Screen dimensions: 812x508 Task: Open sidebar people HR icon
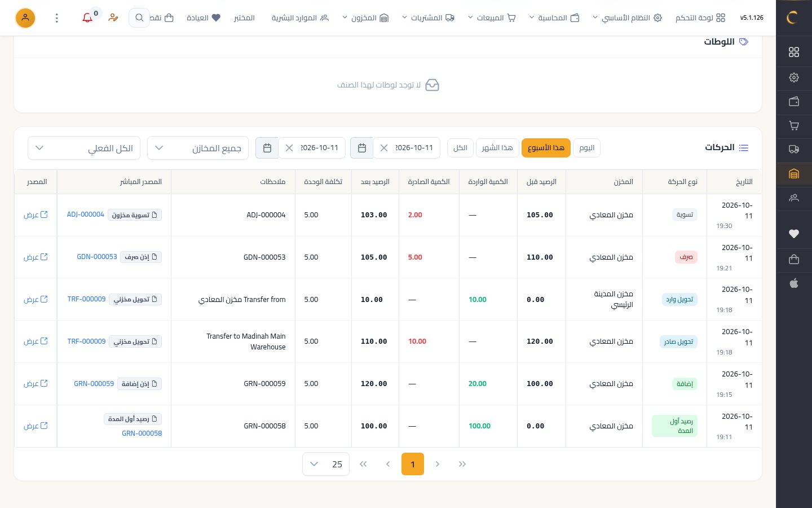794,198
